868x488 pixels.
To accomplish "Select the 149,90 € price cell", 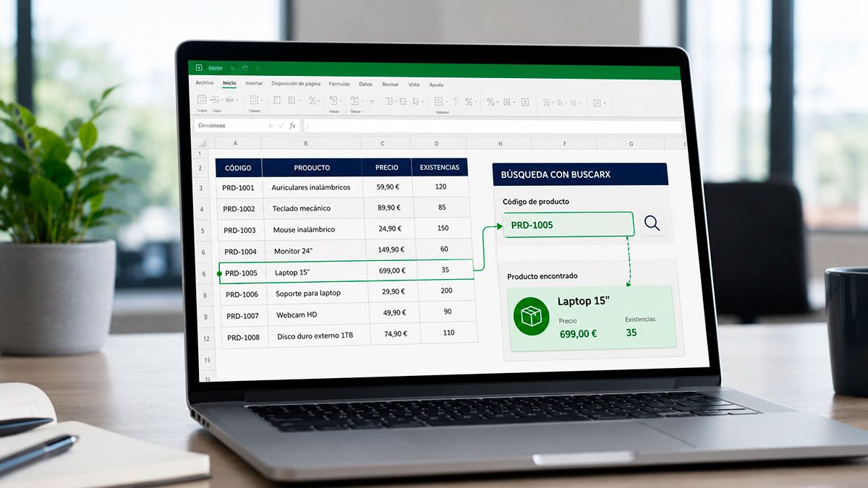I will (391, 249).
